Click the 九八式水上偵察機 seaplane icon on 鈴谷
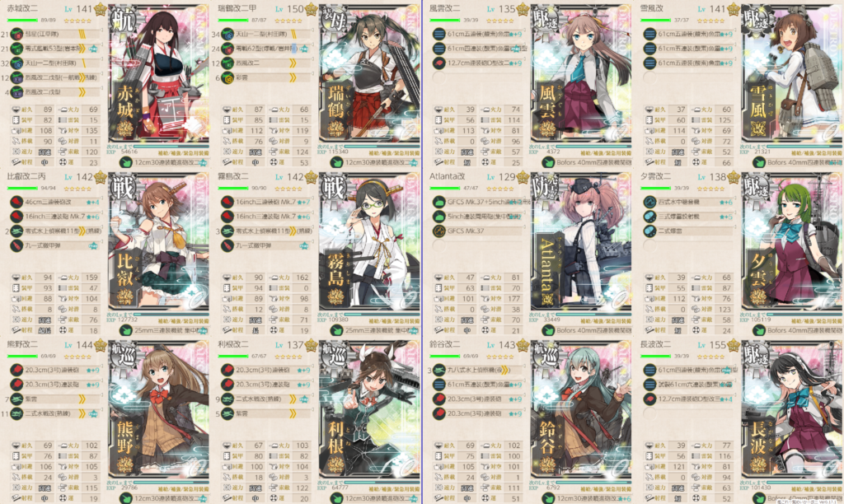The width and height of the screenshot is (844, 504). (x=439, y=370)
